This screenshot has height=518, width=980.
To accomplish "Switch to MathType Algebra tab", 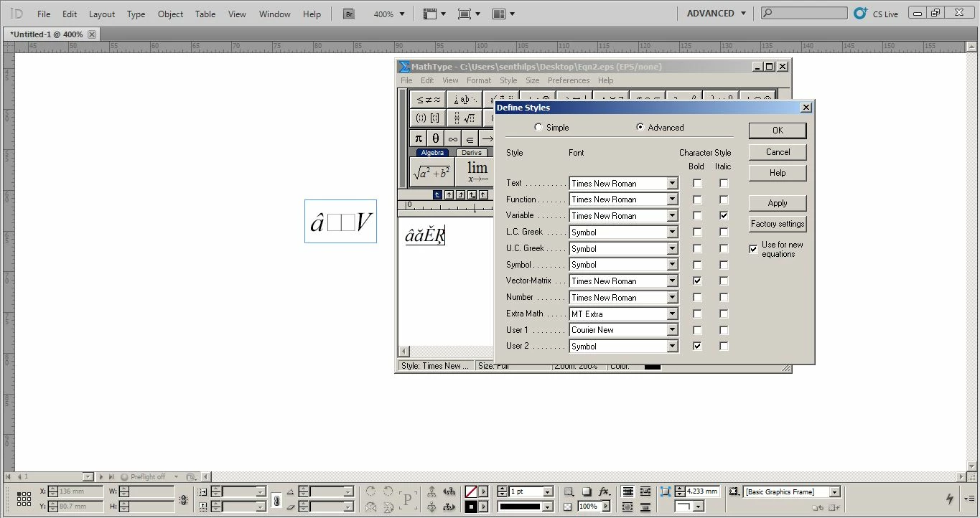I will [432, 153].
